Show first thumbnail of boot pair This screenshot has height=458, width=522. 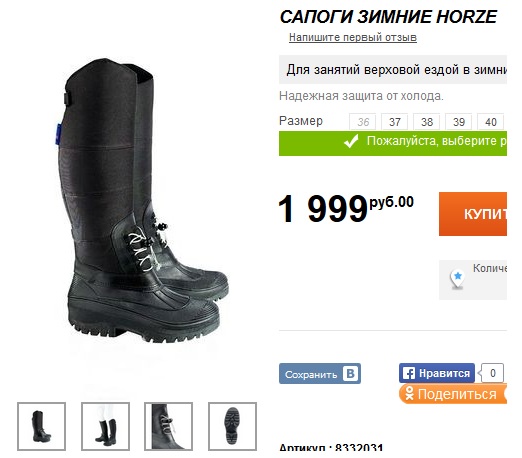(x=41, y=426)
